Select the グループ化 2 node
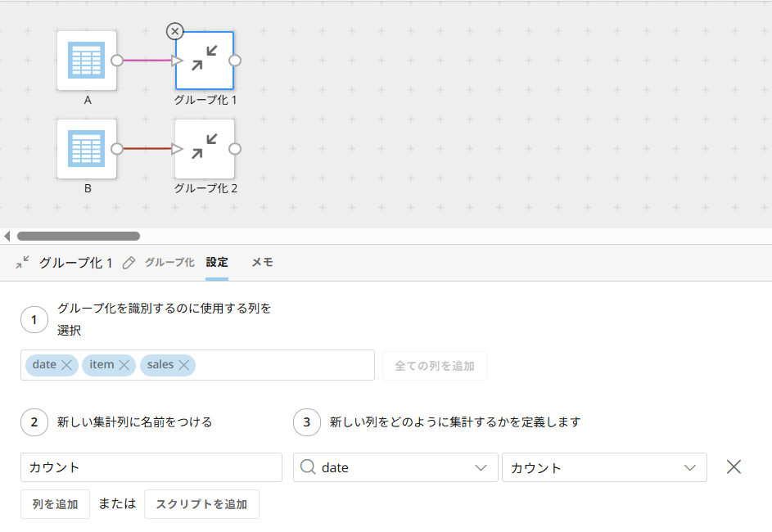 [205, 149]
